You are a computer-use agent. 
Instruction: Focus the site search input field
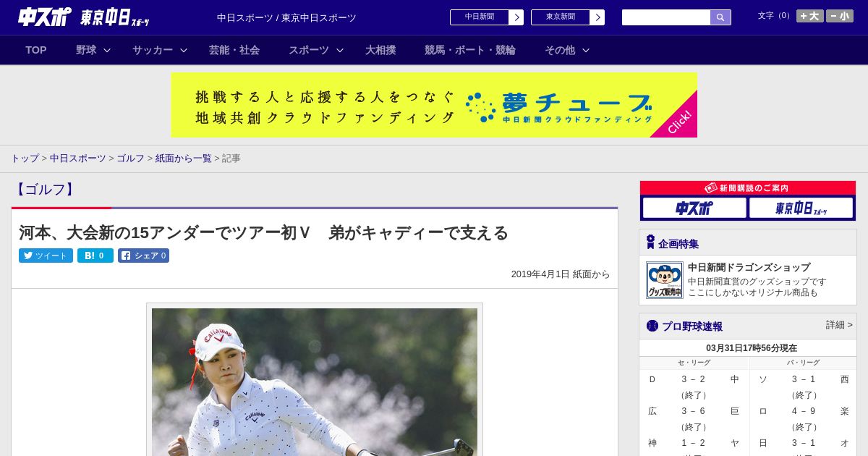pos(666,17)
